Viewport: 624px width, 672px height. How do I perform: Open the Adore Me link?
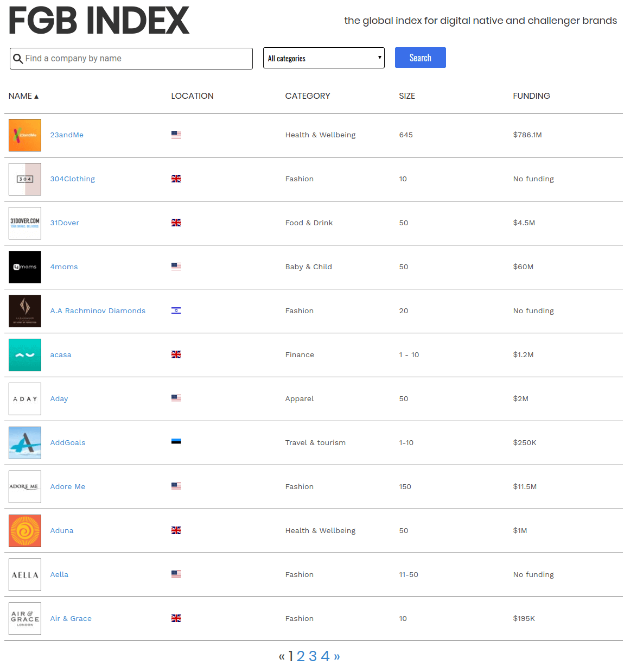68,487
